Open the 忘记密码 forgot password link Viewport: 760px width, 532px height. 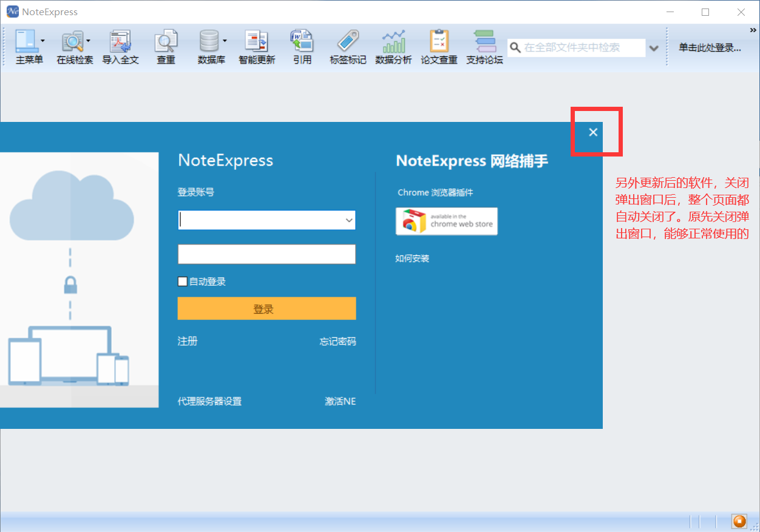tap(338, 341)
